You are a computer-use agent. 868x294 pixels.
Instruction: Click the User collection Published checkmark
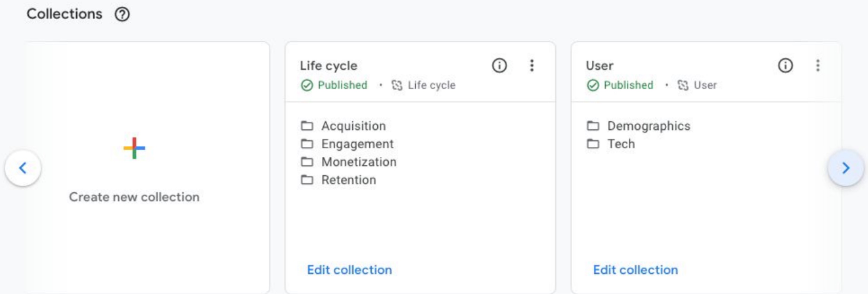593,85
